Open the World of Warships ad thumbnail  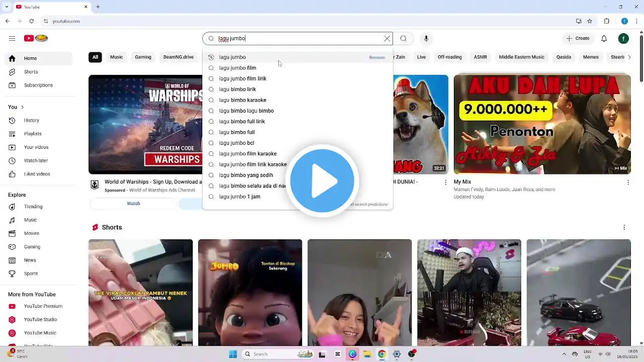[145, 124]
